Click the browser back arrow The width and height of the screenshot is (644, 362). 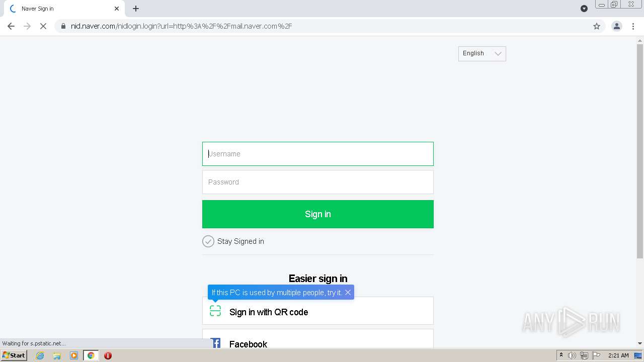[11, 26]
